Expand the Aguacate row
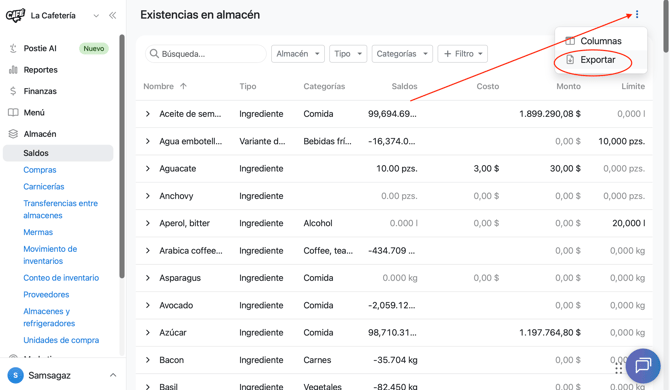 pyautogui.click(x=147, y=168)
